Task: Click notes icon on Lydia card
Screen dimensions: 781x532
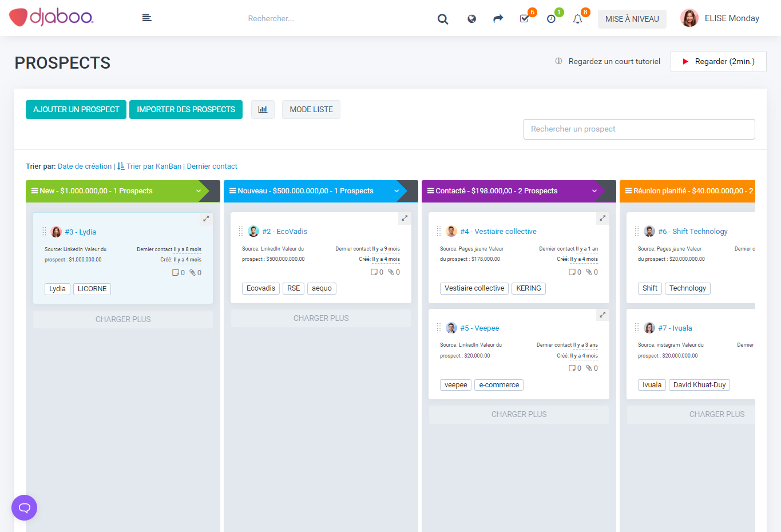Action: tap(176, 273)
